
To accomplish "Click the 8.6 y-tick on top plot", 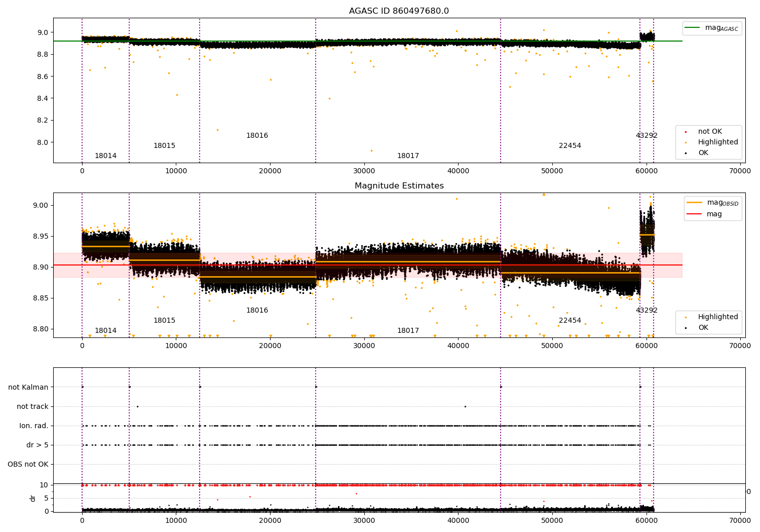I will (43, 77).
